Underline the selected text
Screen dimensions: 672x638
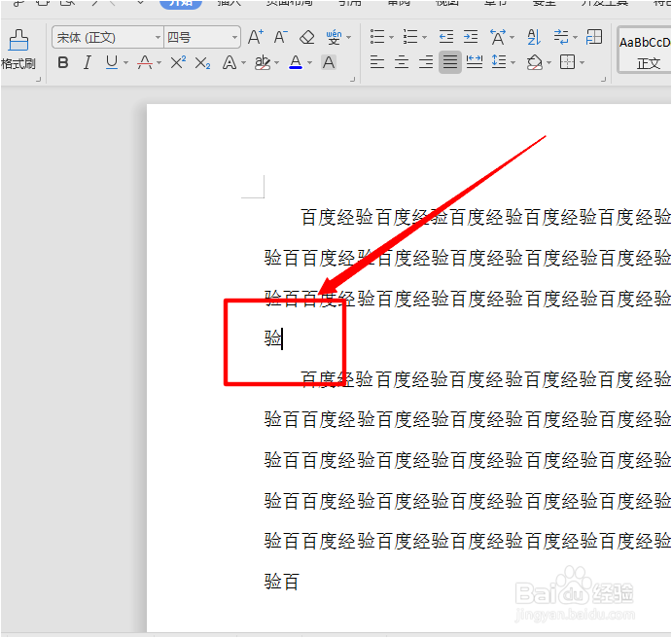pos(112,62)
